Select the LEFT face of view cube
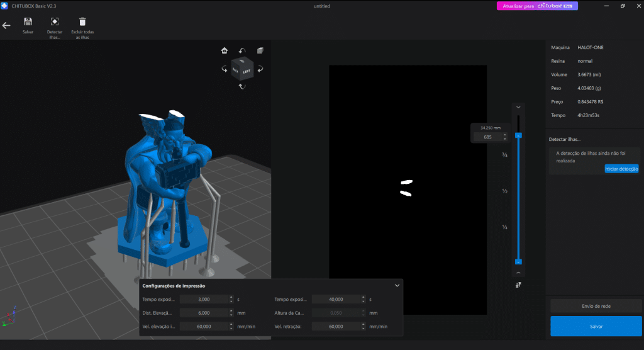 pos(247,72)
